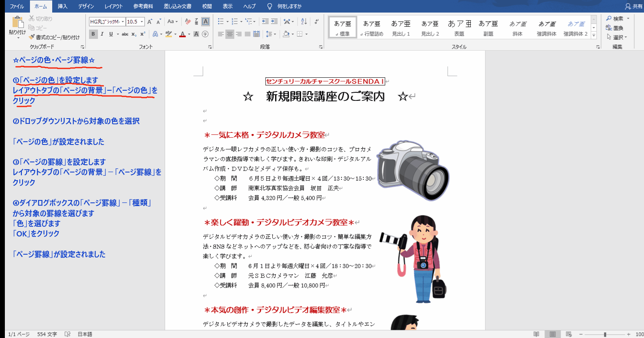Image resolution: width=644 pixels, height=338 pixels.
Task: Toggle Italic formatting
Action: tap(102, 34)
